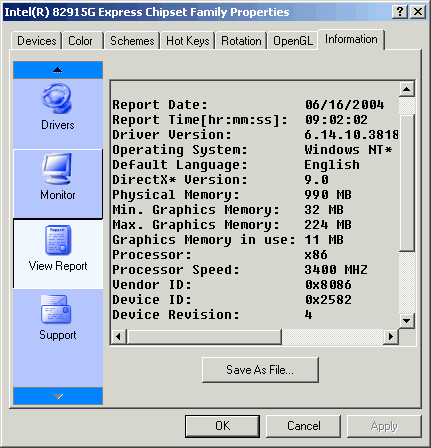Click the report's vertical scrollbar down arrow
The image size is (431, 448).
407,321
